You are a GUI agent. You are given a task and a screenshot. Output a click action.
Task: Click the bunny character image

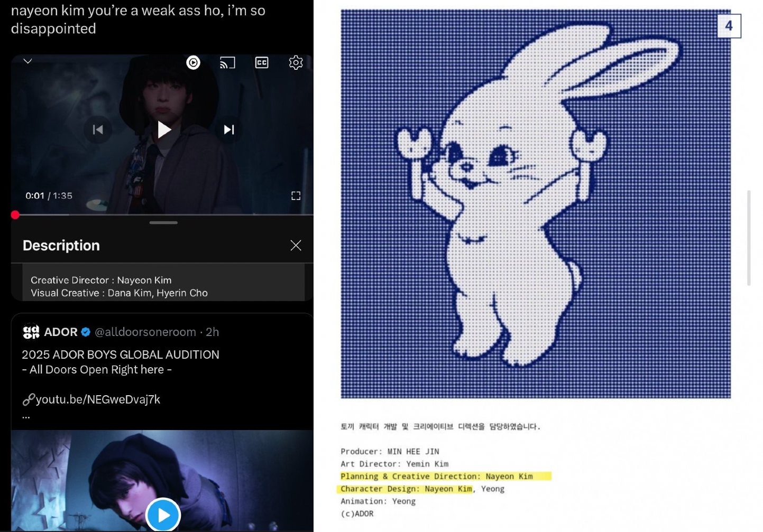(x=536, y=203)
